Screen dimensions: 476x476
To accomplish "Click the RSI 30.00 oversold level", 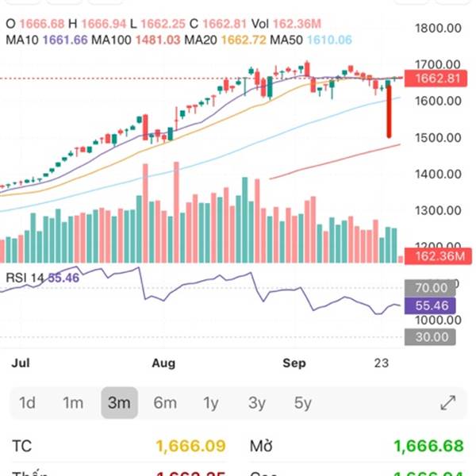I will [x=430, y=336].
